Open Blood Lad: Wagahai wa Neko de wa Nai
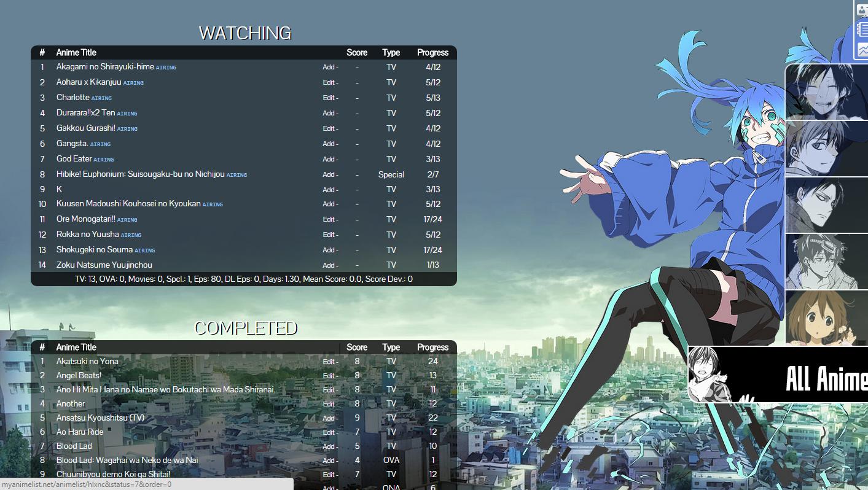This screenshot has height=490, width=868. (127, 460)
